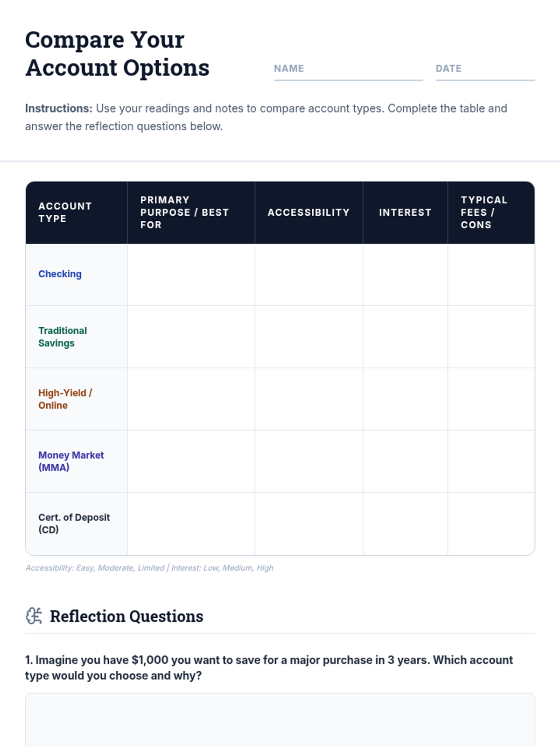This screenshot has width=560, height=747.
Task: Select the Checking accessibility cell
Action: coord(308,275)
